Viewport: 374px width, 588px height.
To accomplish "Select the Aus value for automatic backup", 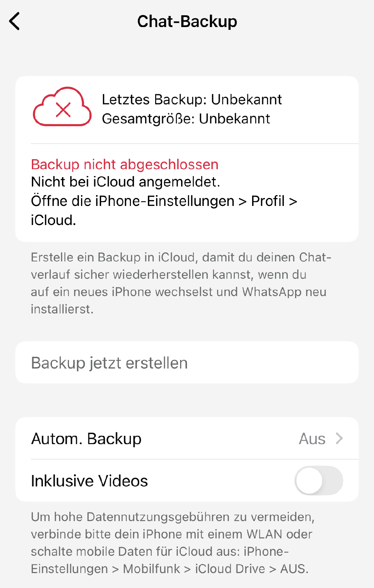I will (312, 439).
